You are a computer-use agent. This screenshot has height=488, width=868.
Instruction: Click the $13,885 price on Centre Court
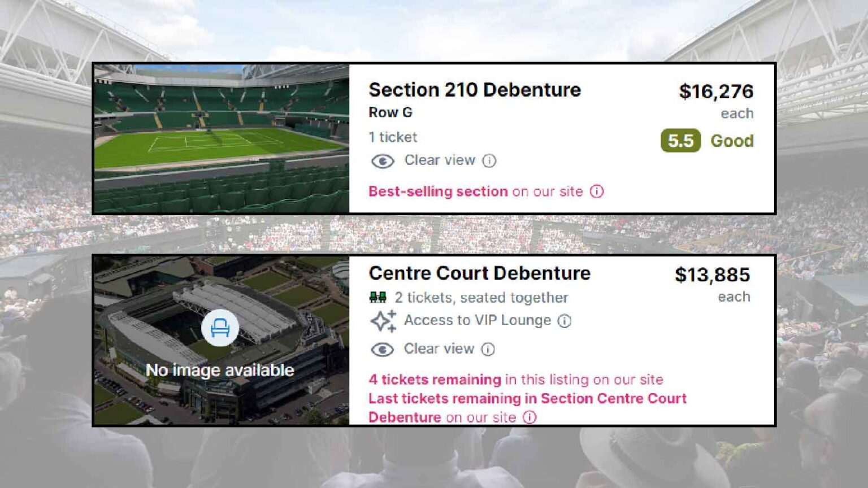point(713,275)
